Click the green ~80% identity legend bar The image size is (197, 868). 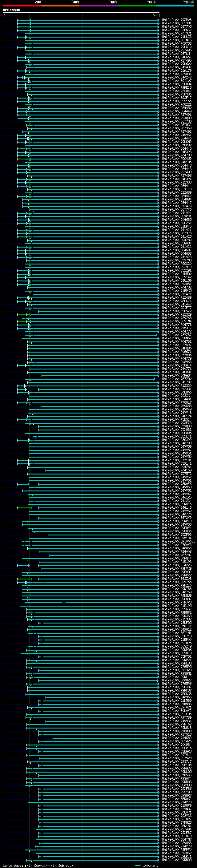(137, 6)
